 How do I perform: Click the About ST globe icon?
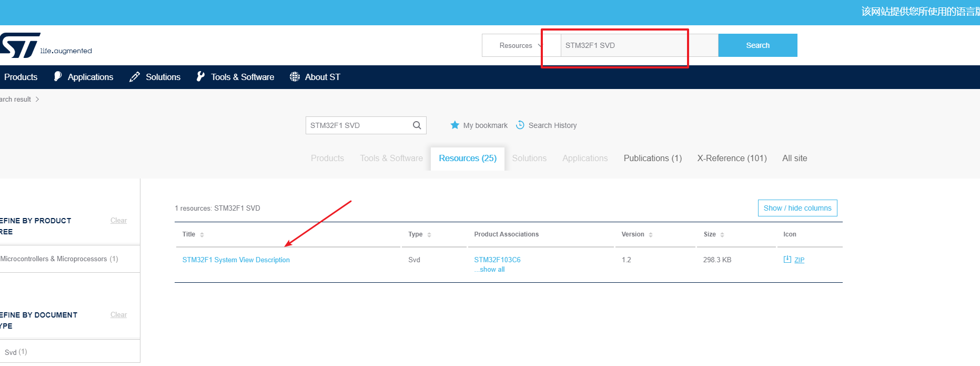(x=295, y=77)
